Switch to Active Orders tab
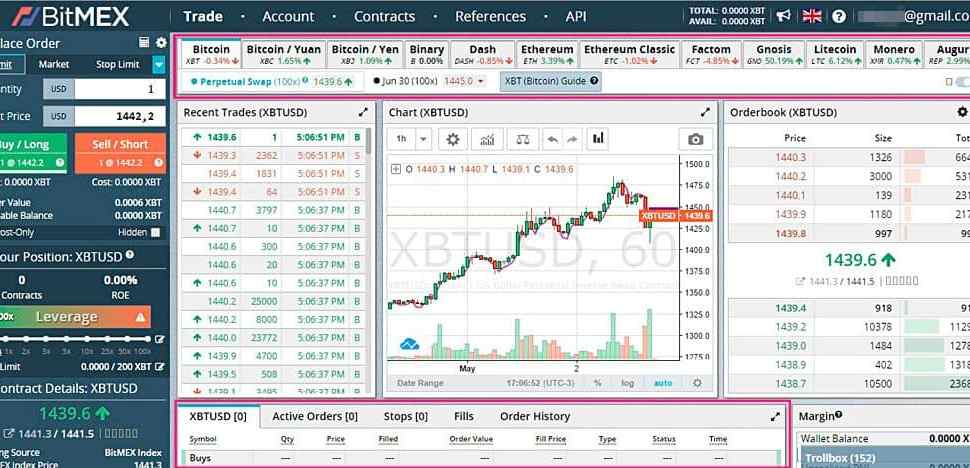970x468 pixels. coord(315,416)
